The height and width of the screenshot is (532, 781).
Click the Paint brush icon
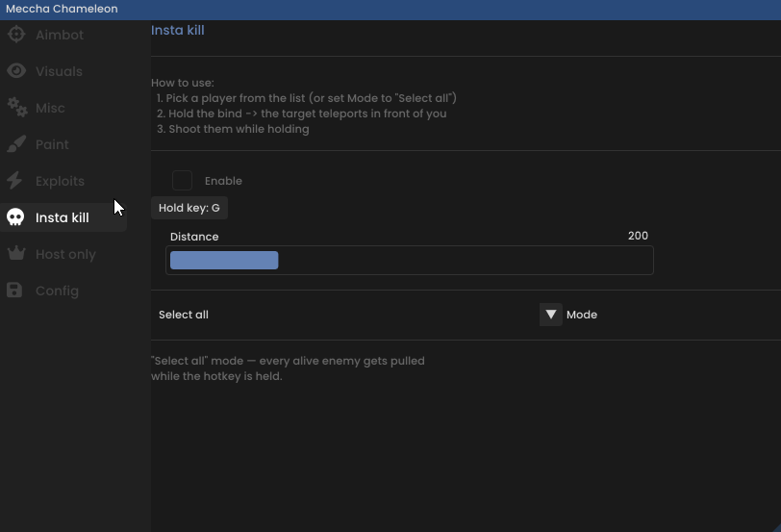(x=16, y=144)
